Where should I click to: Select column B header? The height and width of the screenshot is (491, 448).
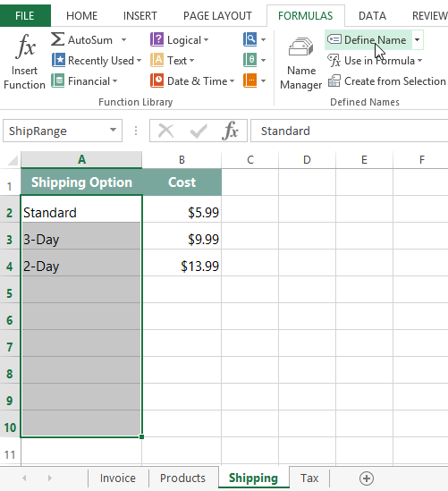coord(182,160)
